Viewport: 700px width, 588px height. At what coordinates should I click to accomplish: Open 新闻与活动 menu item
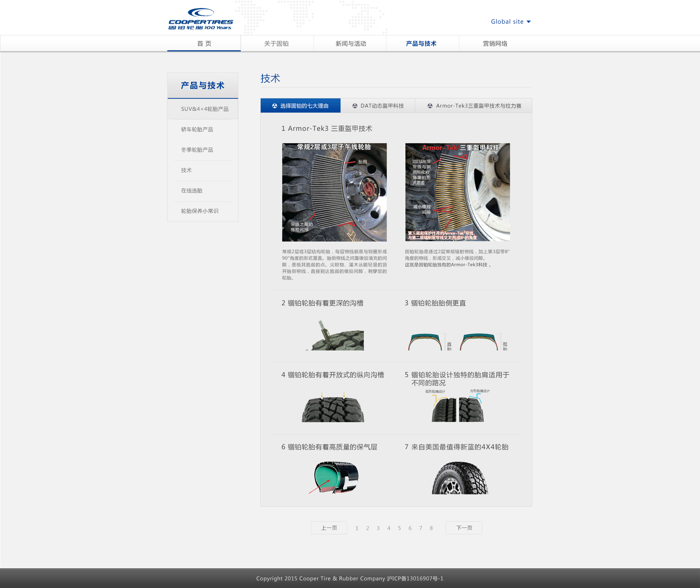[351, 43]
